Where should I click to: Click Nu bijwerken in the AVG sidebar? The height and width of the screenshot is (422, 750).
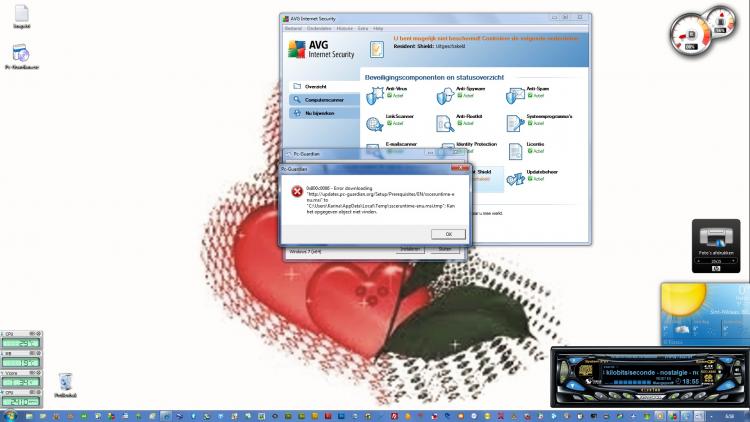tap(324, 113)
